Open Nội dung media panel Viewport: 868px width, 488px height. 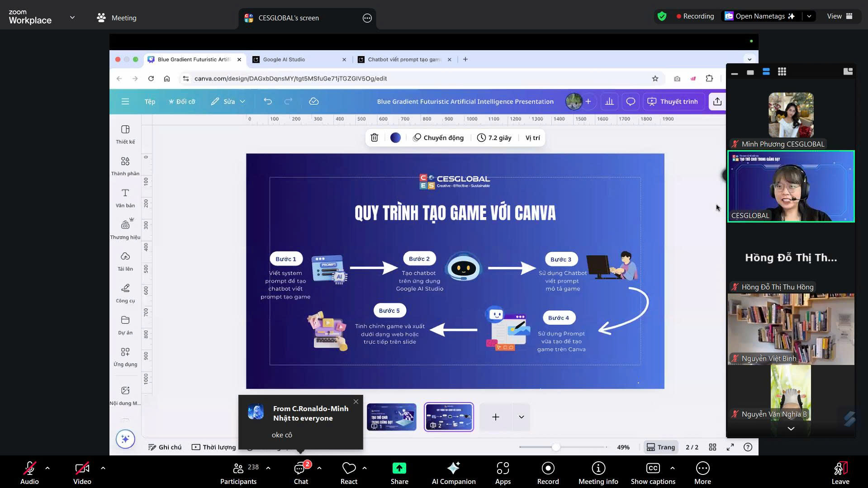[x=125, y=396]
